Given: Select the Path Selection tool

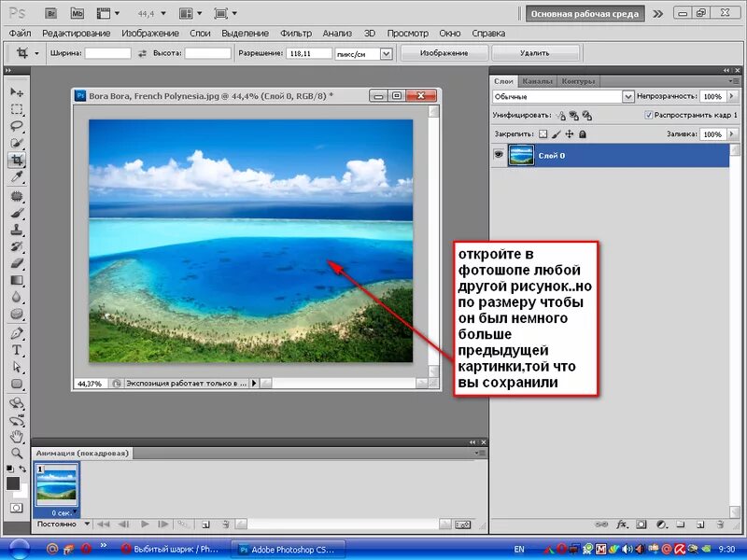Looking at the screenshot, I should [17, 367].
